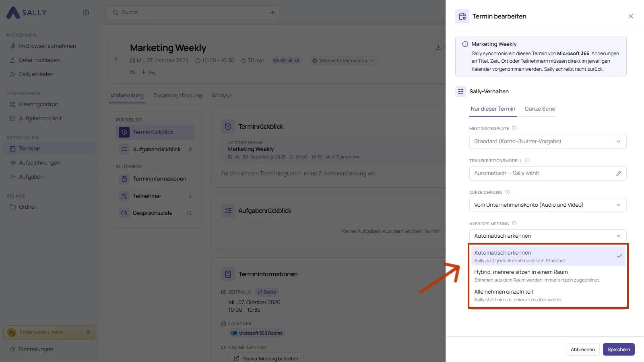Click the Speichern button
Screen dimensions: 644x362
(619, 350)
